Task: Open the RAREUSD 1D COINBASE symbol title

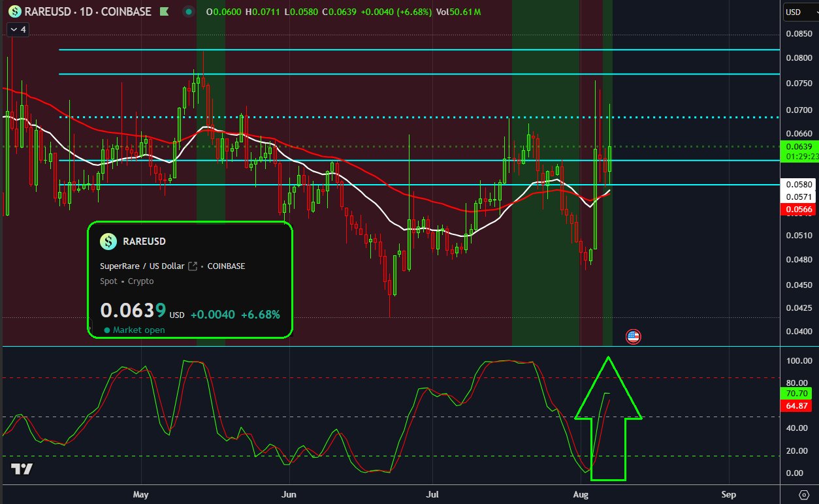Action: pyautogui.click(x=88, y=12)
